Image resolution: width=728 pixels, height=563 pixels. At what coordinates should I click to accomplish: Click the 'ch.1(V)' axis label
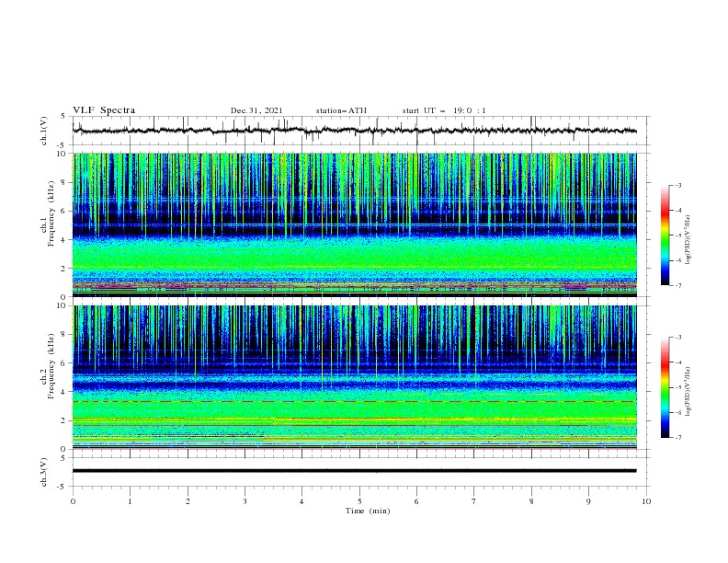(44, 131)
